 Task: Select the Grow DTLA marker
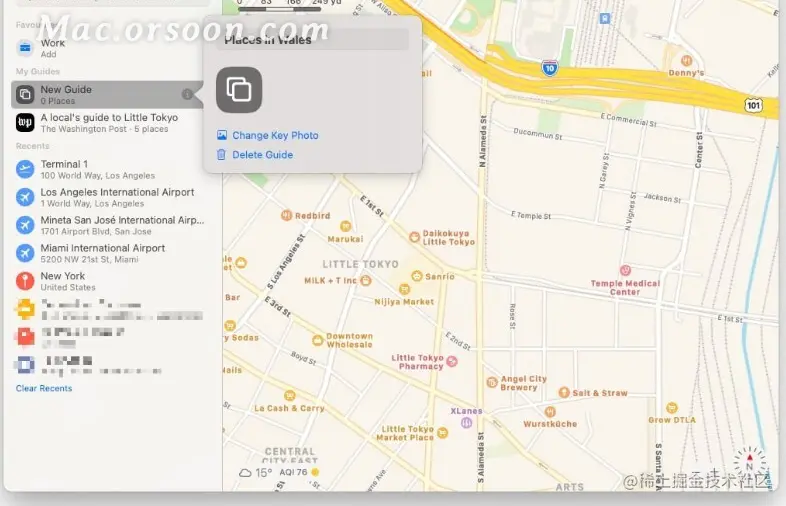click(x=672, y=408)
